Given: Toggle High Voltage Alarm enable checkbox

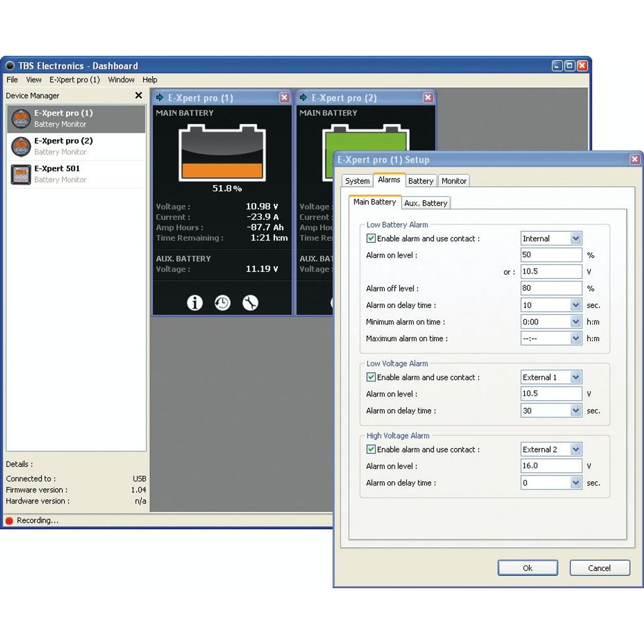Looking at the screenshot, I should [x=371, y=449].
